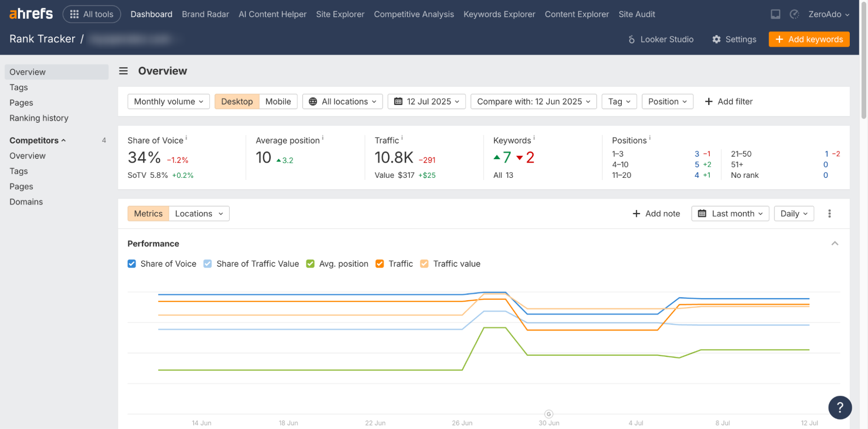Toggle the sidebar hamburger menu icon
Screen dimensions: 868x429
[x=123, y=71]
